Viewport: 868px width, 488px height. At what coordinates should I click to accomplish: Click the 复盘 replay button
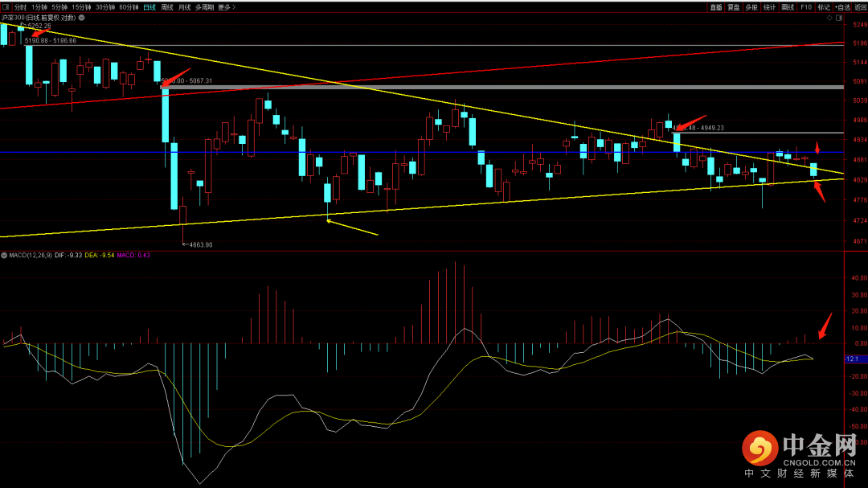pyautogui.click(x=734, y=7)
